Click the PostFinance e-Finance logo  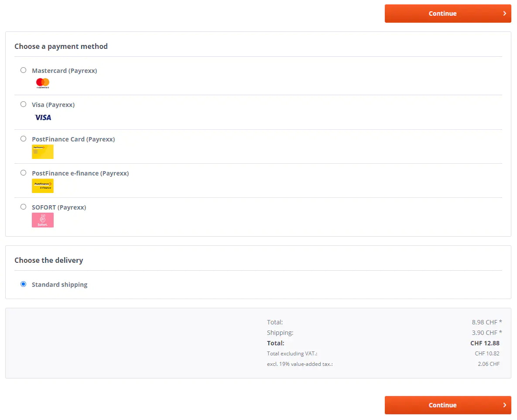[x=43, y=186]
